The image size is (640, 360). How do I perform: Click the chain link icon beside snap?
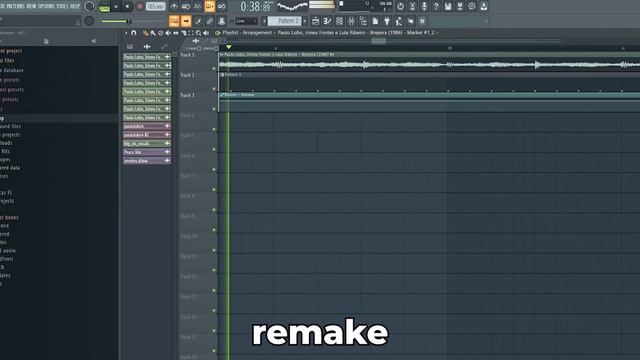click(x=210, y=21)
